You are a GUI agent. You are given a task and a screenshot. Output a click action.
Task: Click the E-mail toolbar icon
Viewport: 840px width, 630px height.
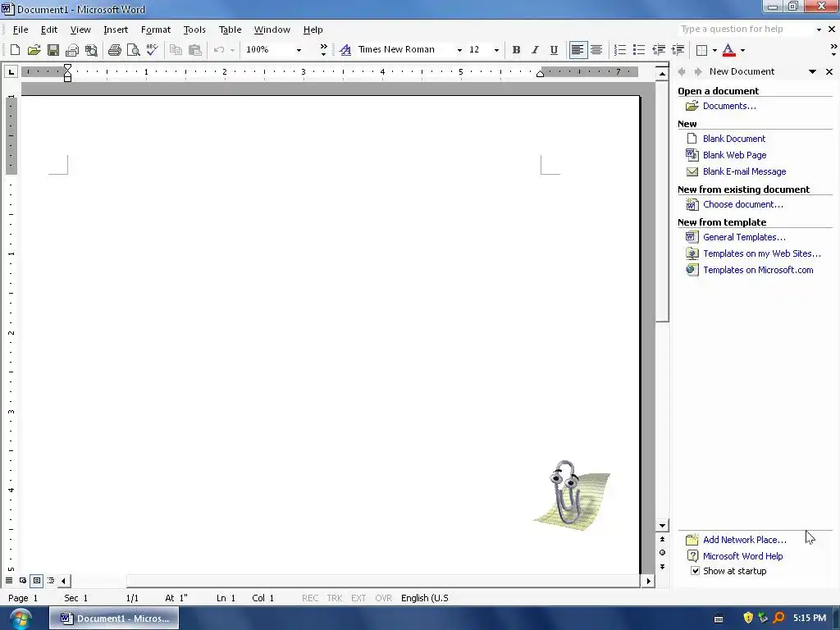pos(72,50)
